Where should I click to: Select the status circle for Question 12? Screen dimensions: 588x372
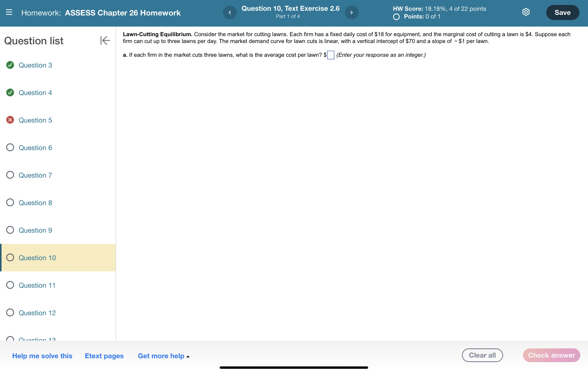coord(10,313)
